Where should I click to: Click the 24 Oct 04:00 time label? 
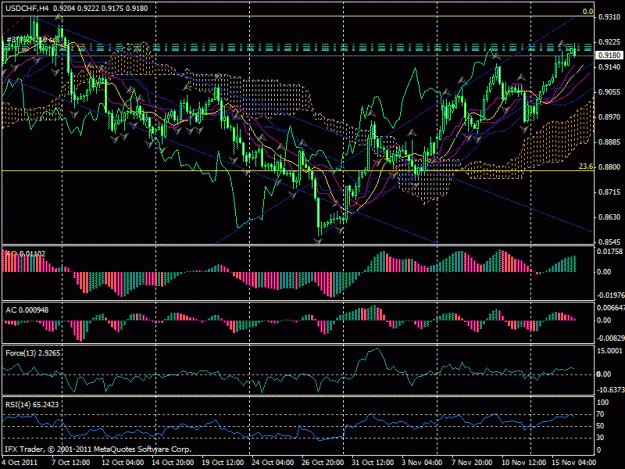pyautogui.click(x=273, y=463)
